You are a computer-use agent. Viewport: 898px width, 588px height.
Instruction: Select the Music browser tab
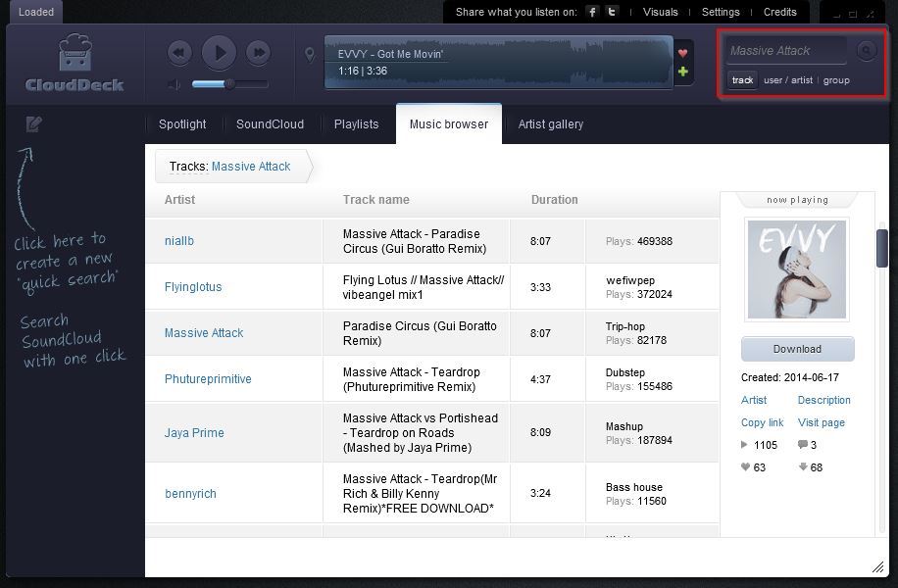[449, 124]
